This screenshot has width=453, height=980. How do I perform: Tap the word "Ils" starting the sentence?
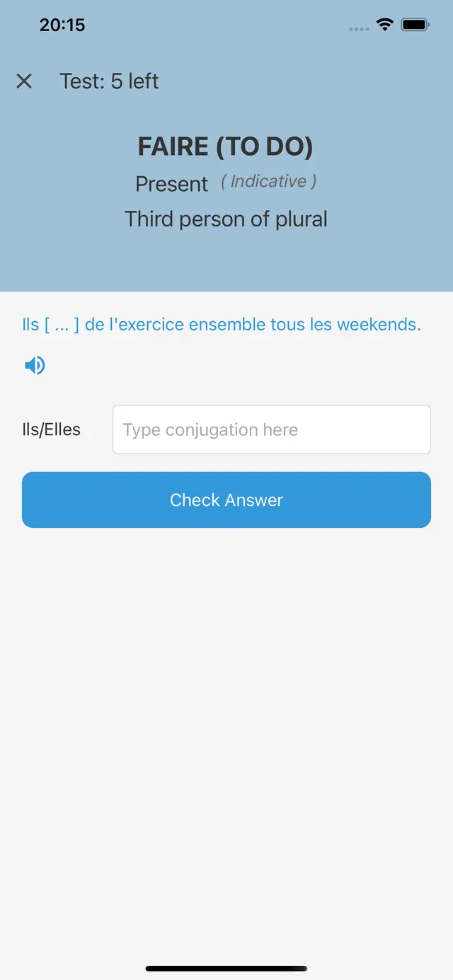coord(30,325)
